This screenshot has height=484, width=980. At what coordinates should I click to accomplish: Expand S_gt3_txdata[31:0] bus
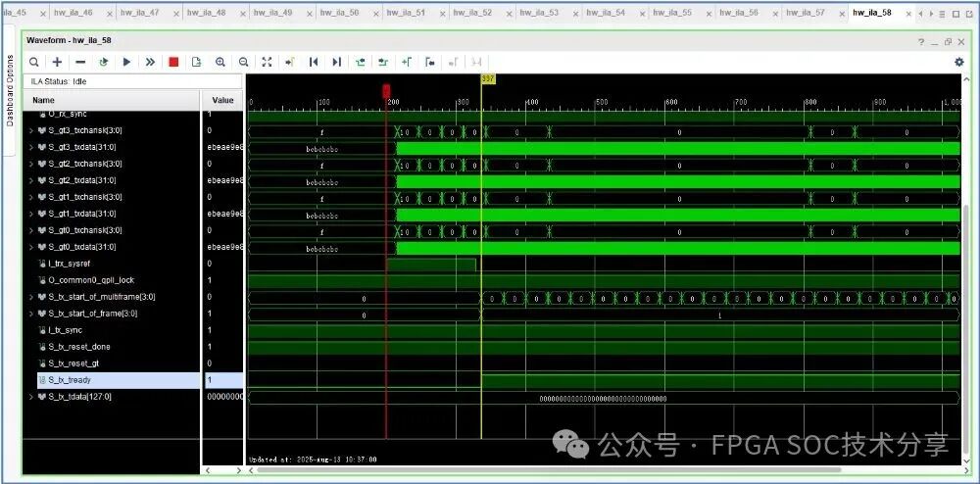[x=32, y=147]
